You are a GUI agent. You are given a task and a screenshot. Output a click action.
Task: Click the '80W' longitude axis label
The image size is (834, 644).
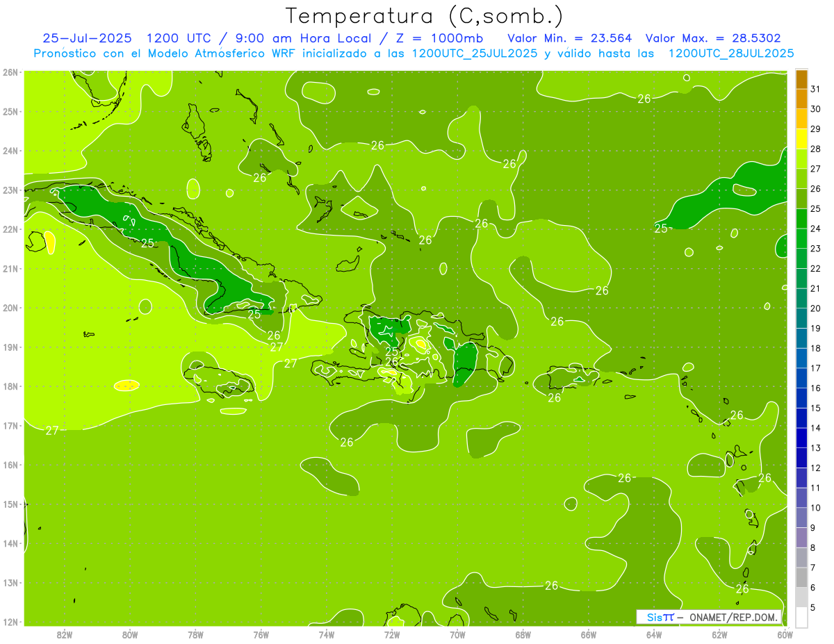pyautogui.click(x=130, y=634)
